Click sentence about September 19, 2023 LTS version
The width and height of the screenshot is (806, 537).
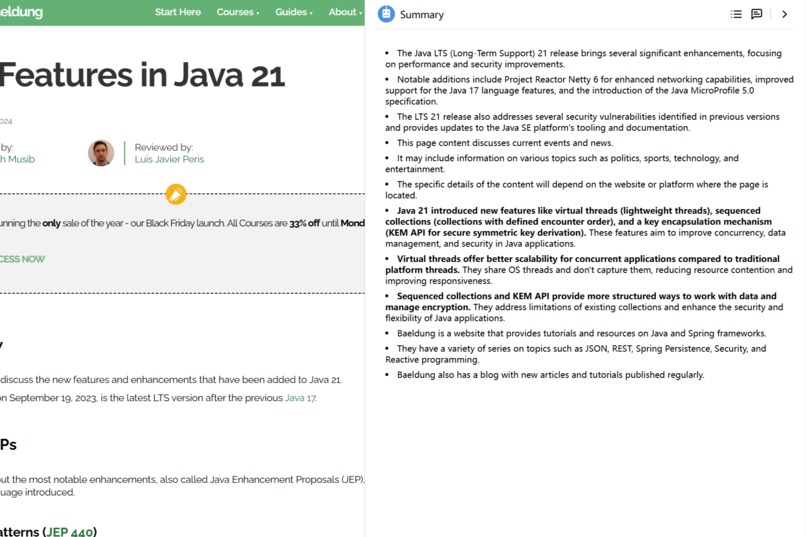[158, 398]
